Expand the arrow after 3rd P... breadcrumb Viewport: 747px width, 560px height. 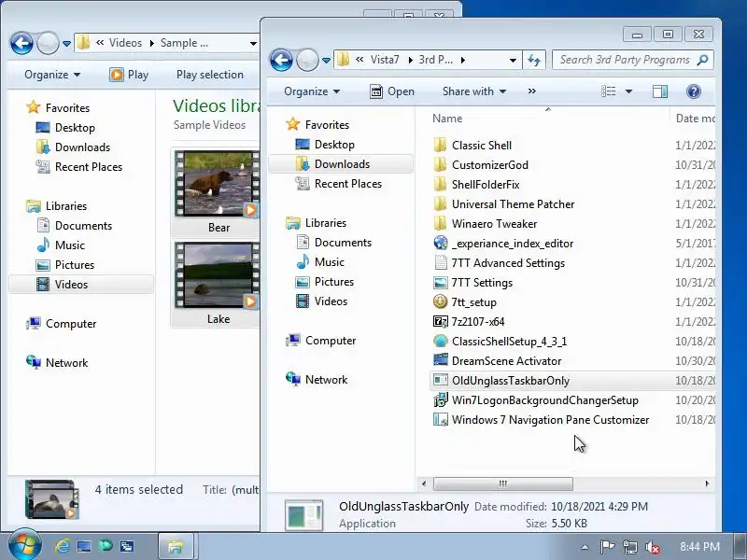point(462,60)
